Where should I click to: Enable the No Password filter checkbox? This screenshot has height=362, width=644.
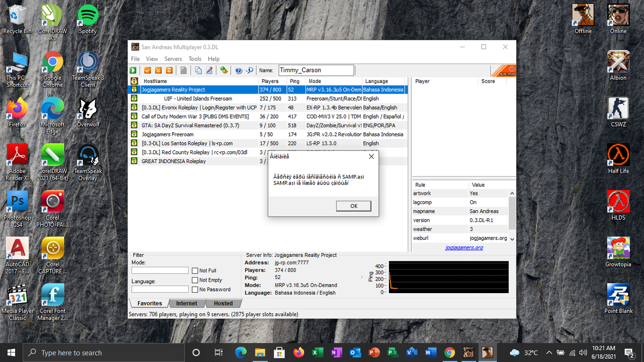click(x=195, y=290)
